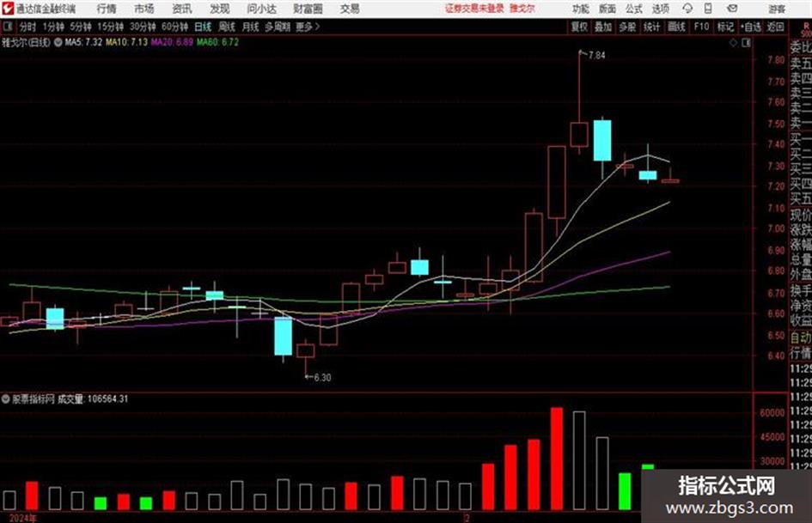Click the 通达信 red logo icon
812x523 pixels.
click(x=8, y=9)
